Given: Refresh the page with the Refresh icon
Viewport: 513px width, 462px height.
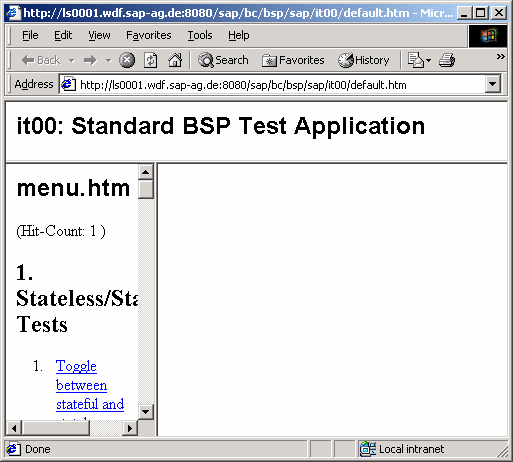Looking at the screenshot, I should 151,60.
